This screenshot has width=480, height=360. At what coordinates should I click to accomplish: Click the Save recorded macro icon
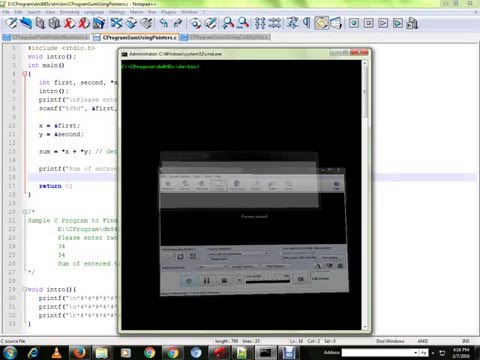(x=412, y=23)
